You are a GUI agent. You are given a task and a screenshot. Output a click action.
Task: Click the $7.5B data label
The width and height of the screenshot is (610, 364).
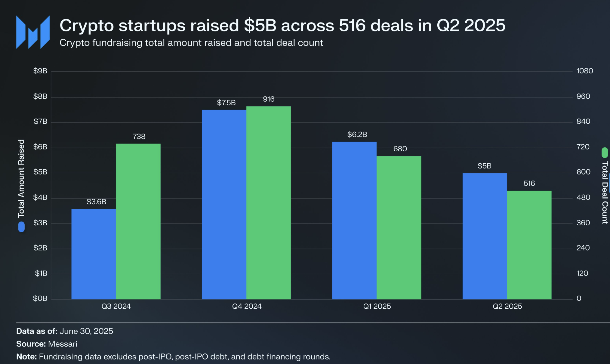pos(226,103)
